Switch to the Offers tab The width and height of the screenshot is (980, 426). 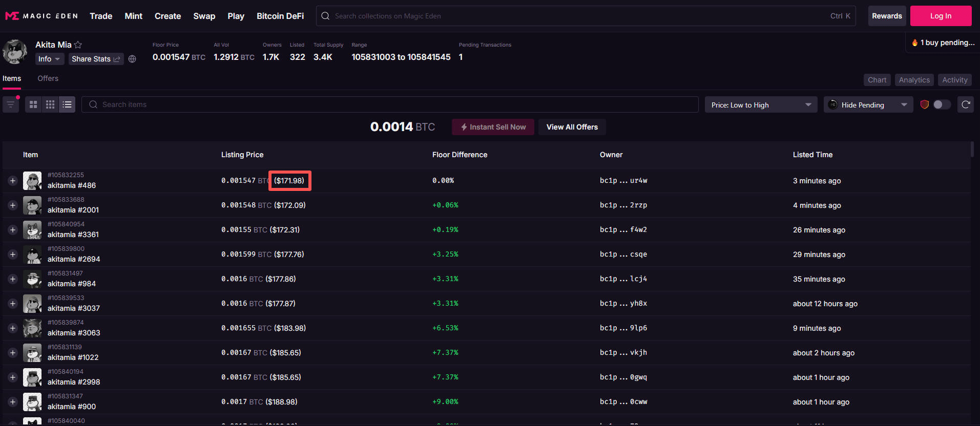pyautogui.click(x=48, y=78)
